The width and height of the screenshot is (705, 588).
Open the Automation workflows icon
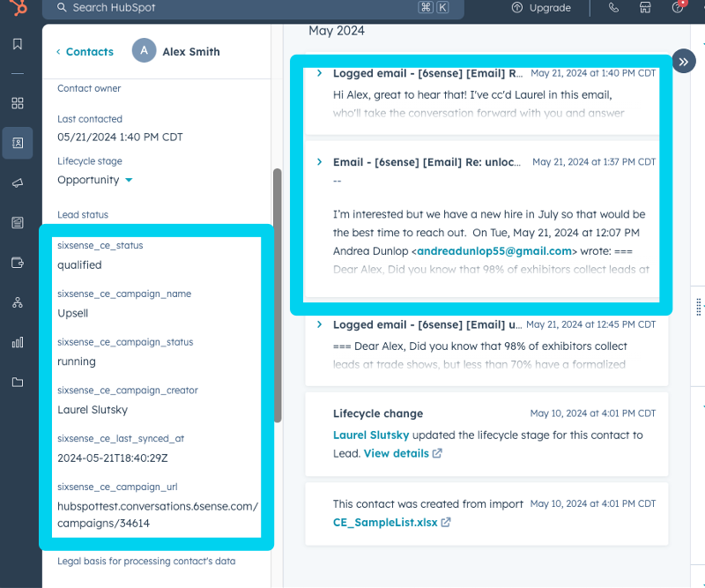pos(18,302)
